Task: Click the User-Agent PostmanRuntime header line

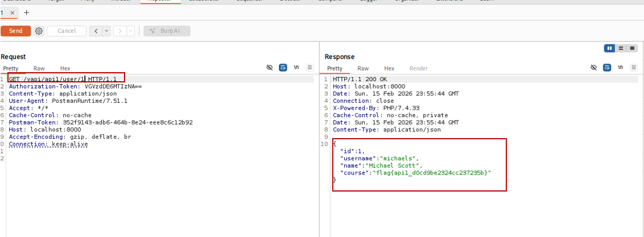Action: 68,101
